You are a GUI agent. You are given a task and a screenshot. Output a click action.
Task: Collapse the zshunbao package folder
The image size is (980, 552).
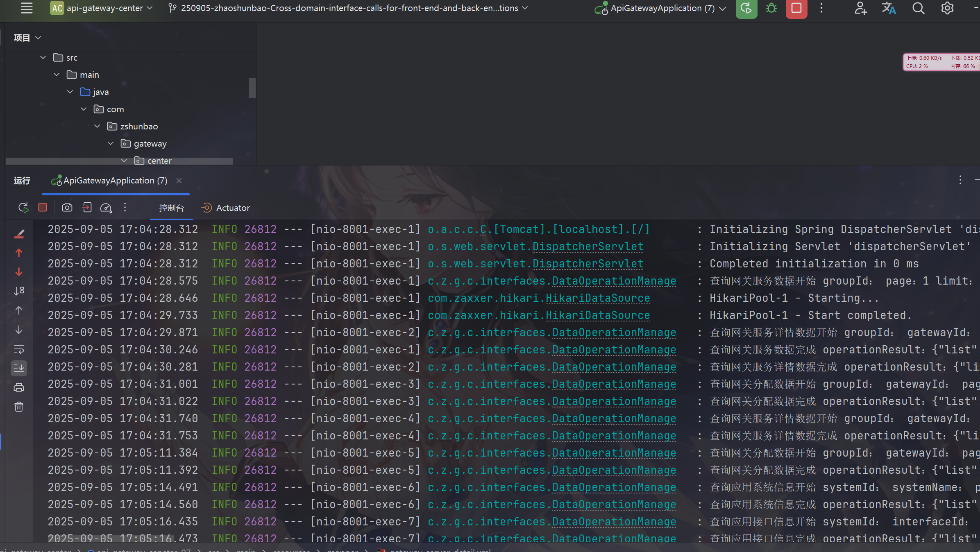pos(97,126)
